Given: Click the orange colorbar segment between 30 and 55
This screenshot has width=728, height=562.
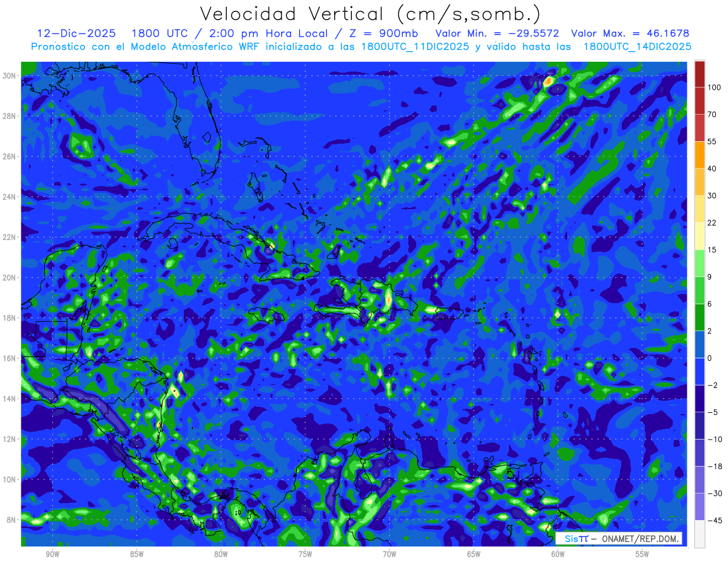Looking at the screenshot, I should click(x=699, y=155).
